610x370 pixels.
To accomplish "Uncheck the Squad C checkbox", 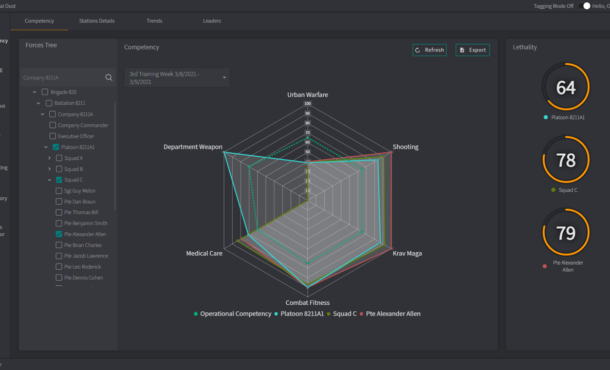I will point(59,180).
